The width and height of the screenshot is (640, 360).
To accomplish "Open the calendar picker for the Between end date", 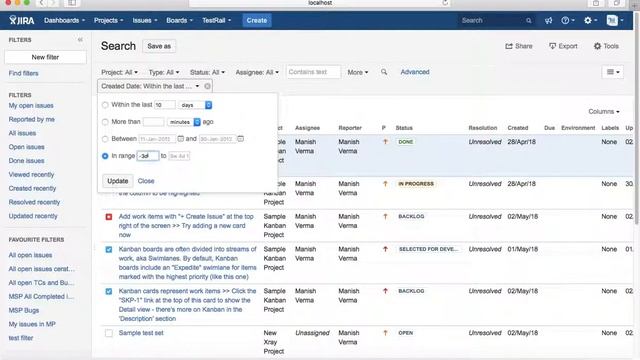I will [240, 139].
